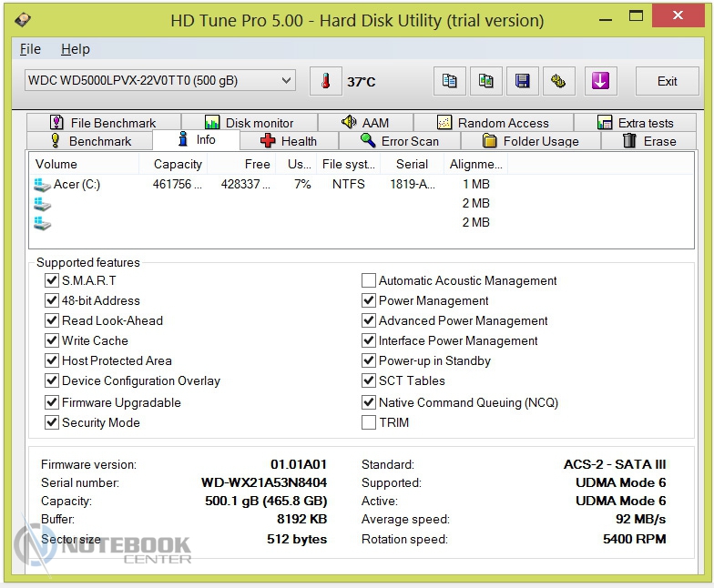Viewport: 714px width, 588px height.
Task: Click the copy info to clipboard icon
Action: (450, 82)
